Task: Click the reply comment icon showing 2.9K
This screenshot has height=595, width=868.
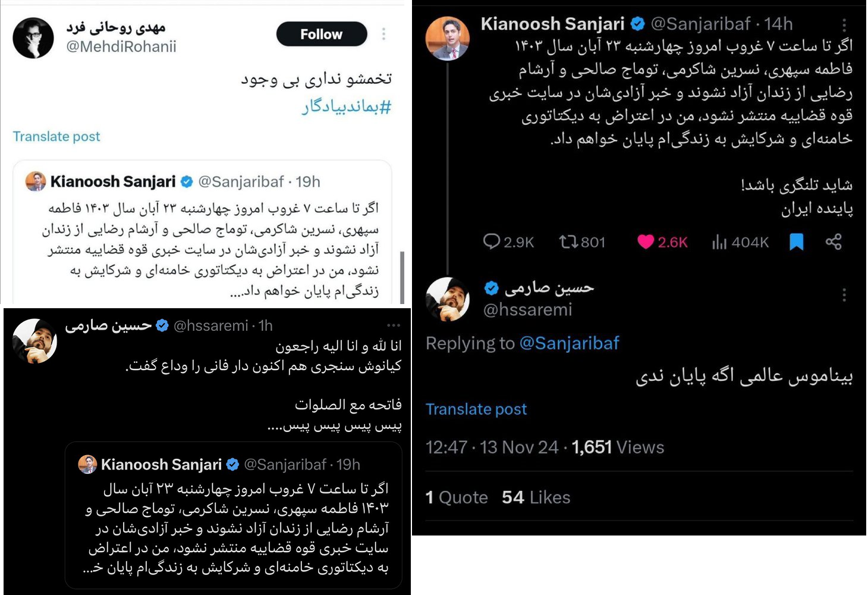Action: click(492, 242)
